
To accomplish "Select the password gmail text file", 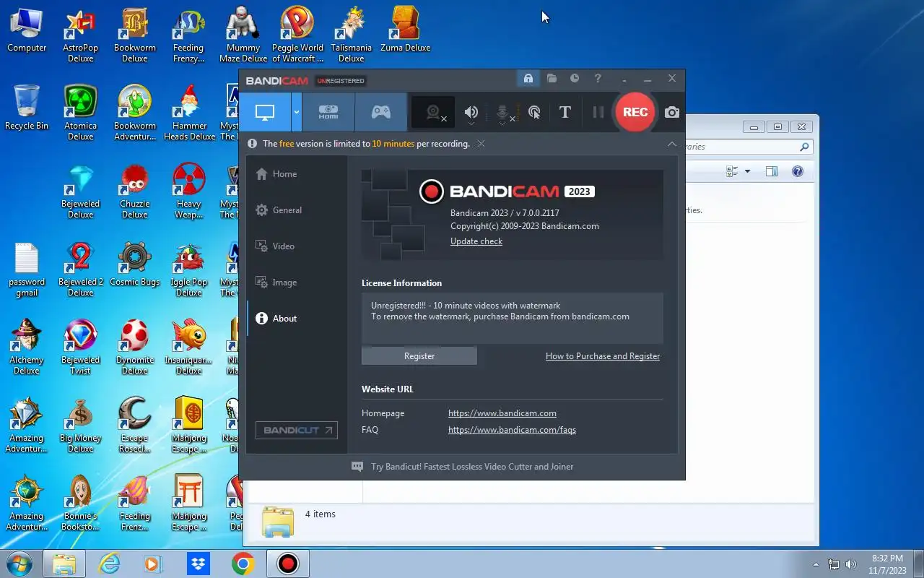I will pos(27,270).
